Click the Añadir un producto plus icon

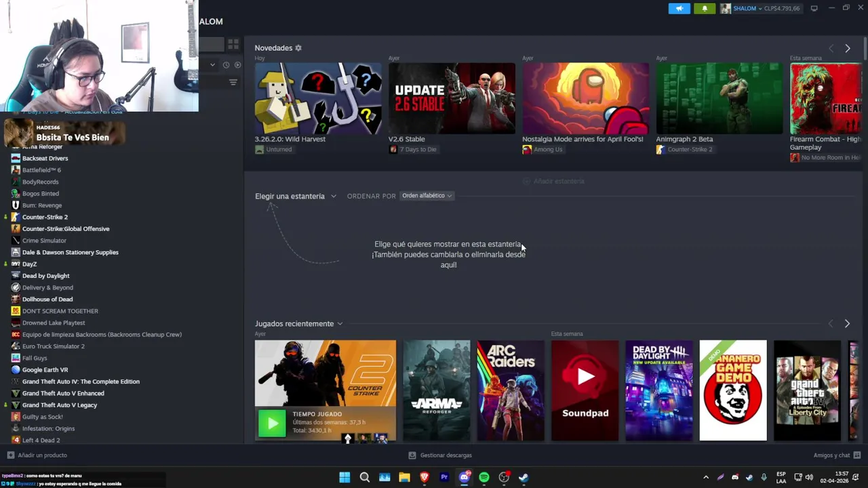pos(10,455)
